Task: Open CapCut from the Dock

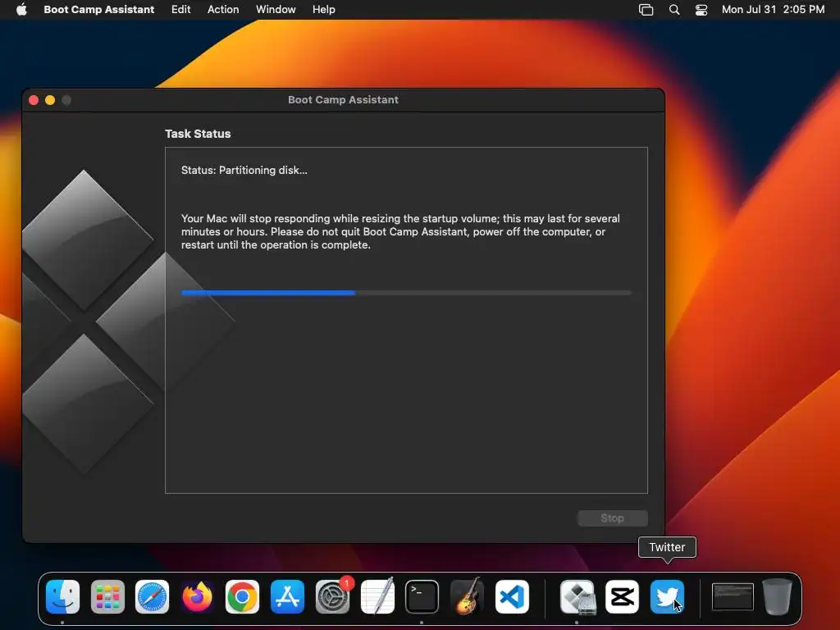Action: [x=622, y=596]
